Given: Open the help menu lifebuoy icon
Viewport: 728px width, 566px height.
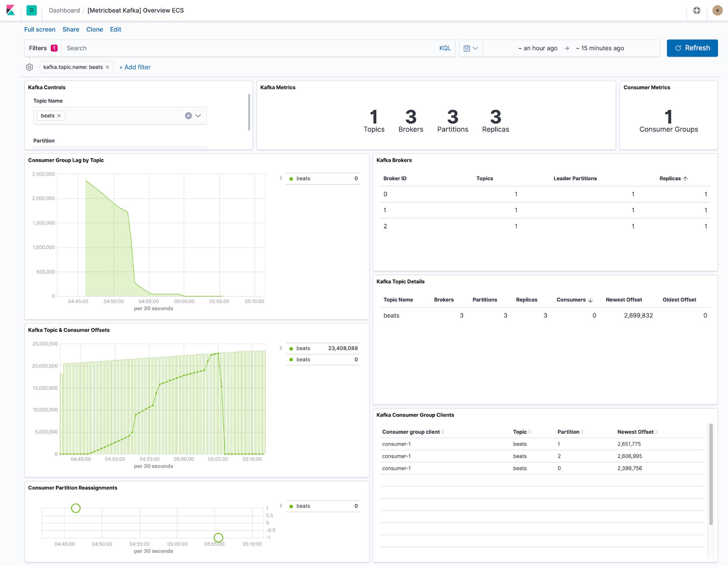Looking at the screenshot, I should pyautogui.click(x=697, y=10).
